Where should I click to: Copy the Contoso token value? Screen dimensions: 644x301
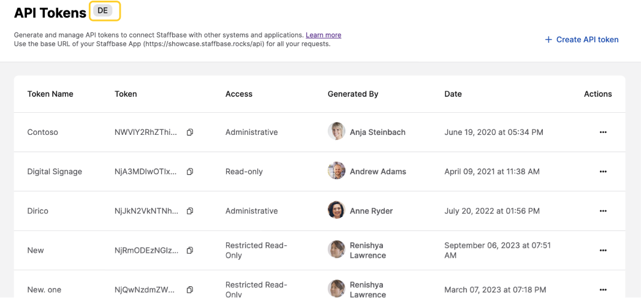(x=190, y=132)
